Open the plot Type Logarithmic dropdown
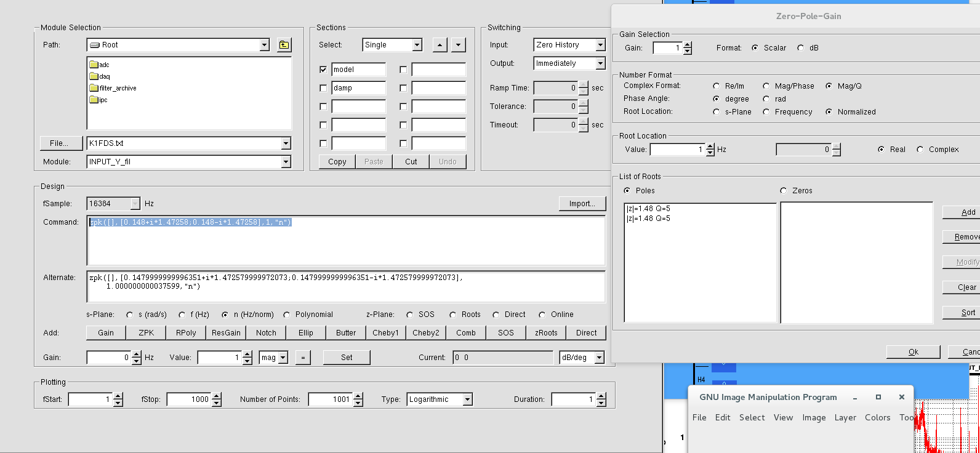This screenshot has width=980, height=453. click(x=467, y=399)
